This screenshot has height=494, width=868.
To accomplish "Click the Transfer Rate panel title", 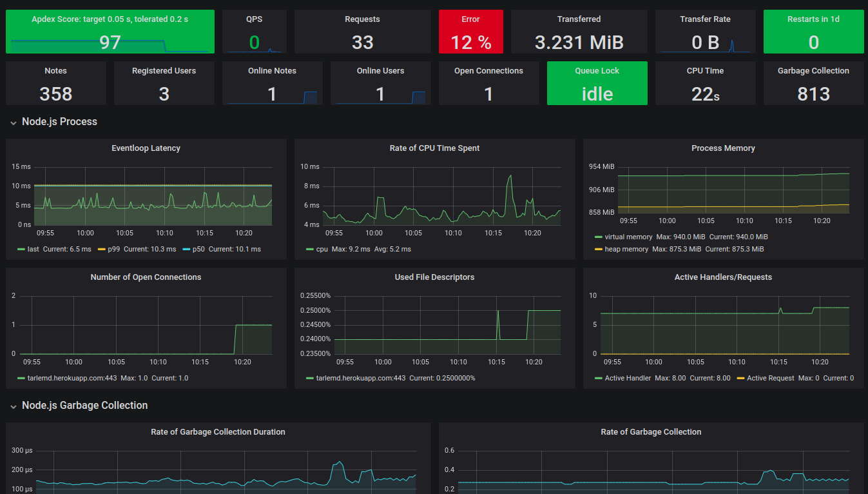I will click(705, 19).
